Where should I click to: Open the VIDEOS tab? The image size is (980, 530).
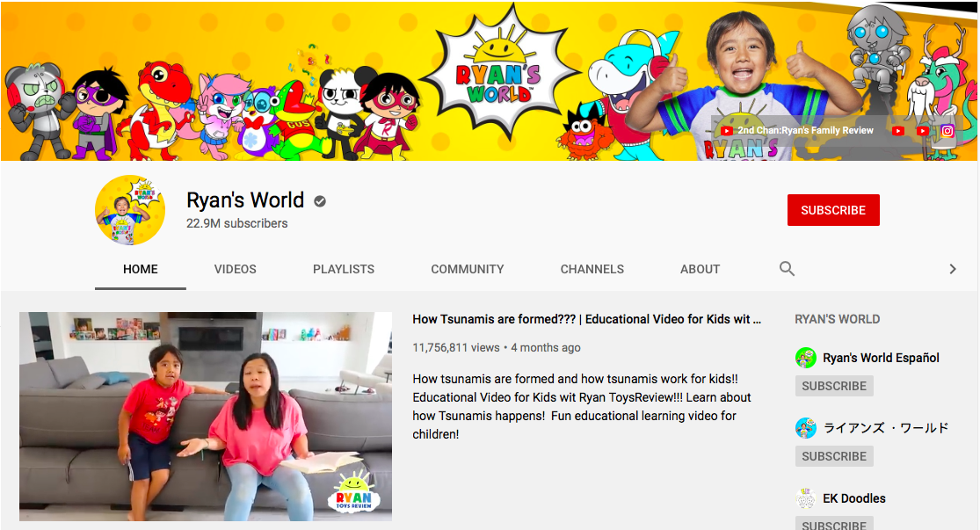(x=235, y=269)
